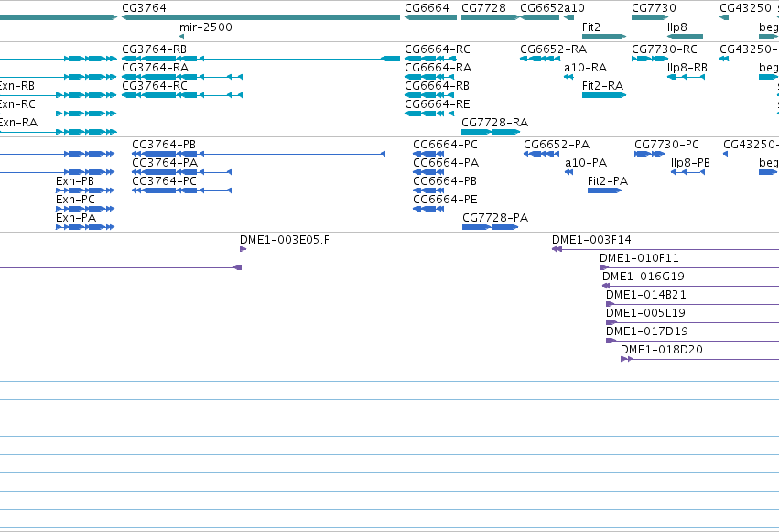
Task: Select protein CG7728-PA
Action: [x=490, y=227]
